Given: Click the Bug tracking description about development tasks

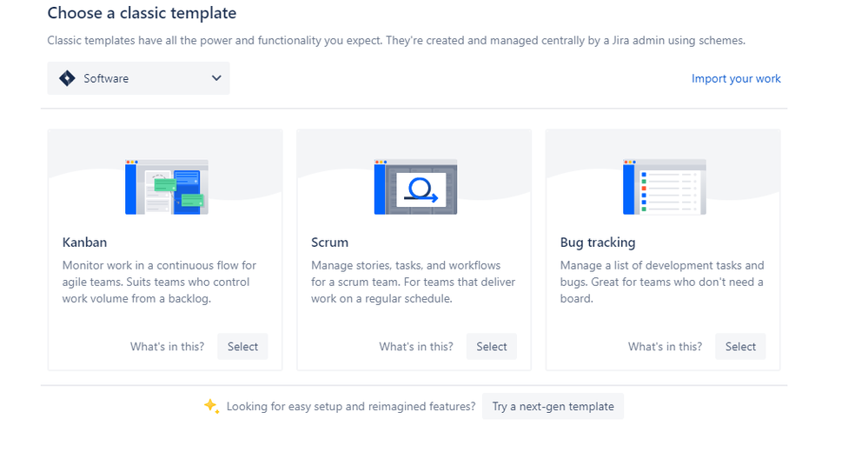Looking at the screenshot, I should point(662,282).
